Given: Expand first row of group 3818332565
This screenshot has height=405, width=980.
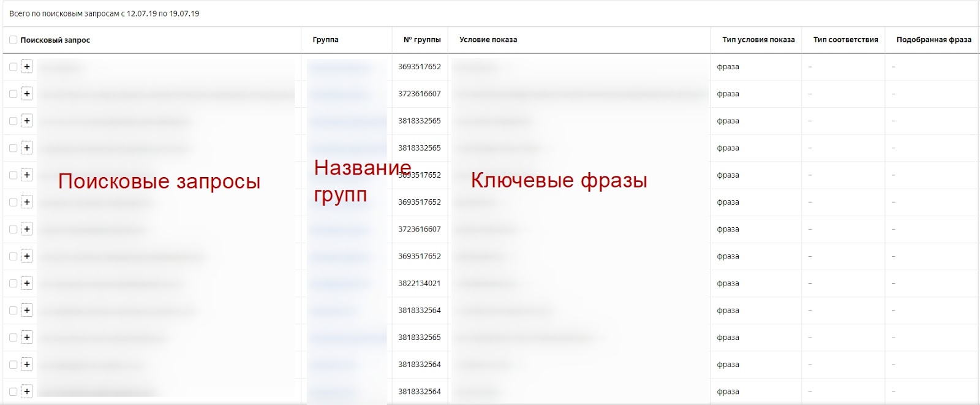Looking at the screenshot, I should coord(27,121).
